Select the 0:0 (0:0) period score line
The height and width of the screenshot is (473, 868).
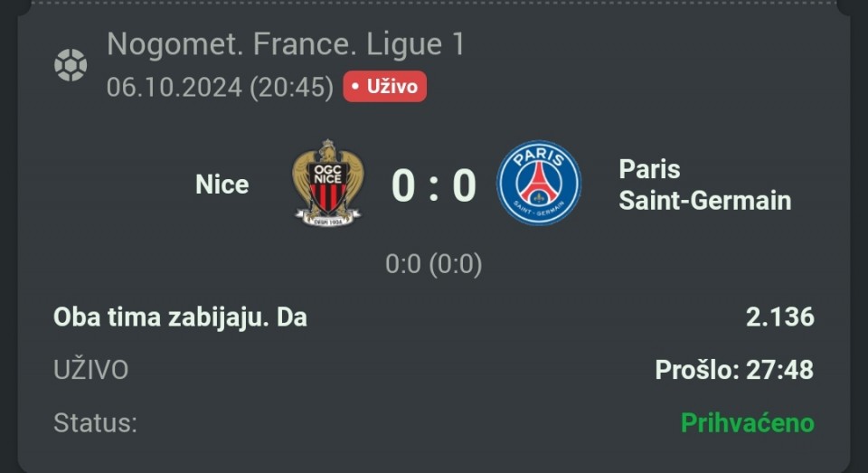click(433, 264)
